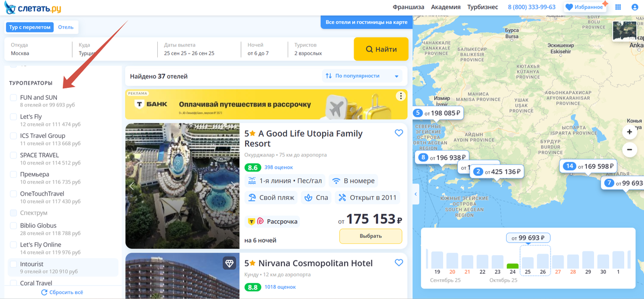Open the T-Bank installment ad banner
The width and height of the screenshot is (644, 299).
pyautogui.click(x=266, y=104)
